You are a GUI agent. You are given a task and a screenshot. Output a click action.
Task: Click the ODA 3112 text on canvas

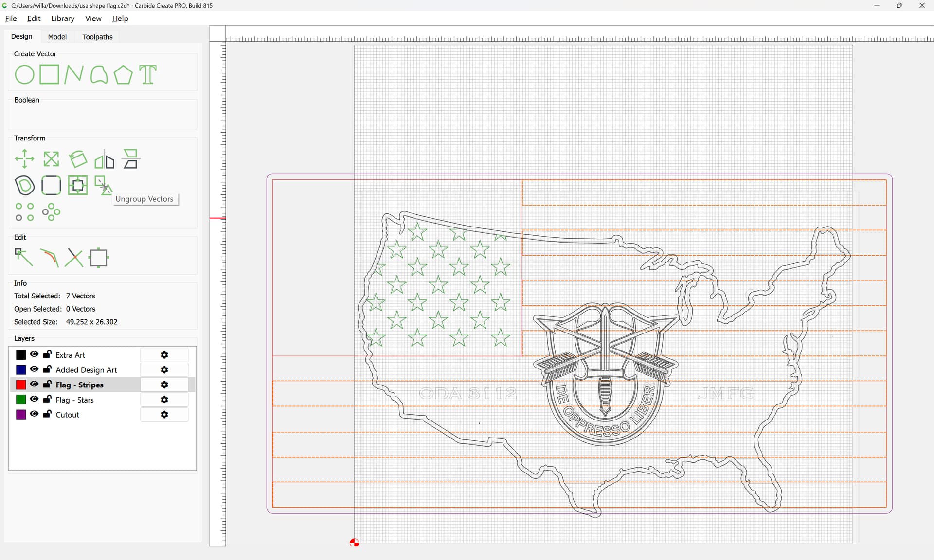[468, 393]
